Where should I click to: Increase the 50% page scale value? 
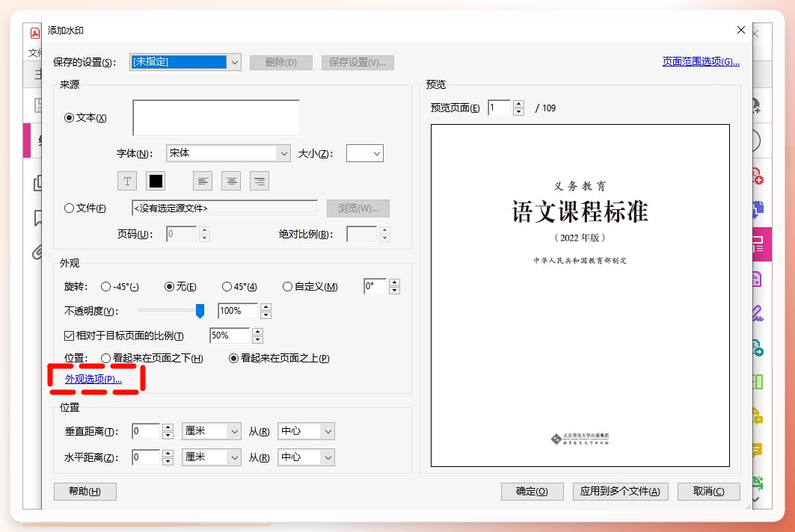click(257, 331)
